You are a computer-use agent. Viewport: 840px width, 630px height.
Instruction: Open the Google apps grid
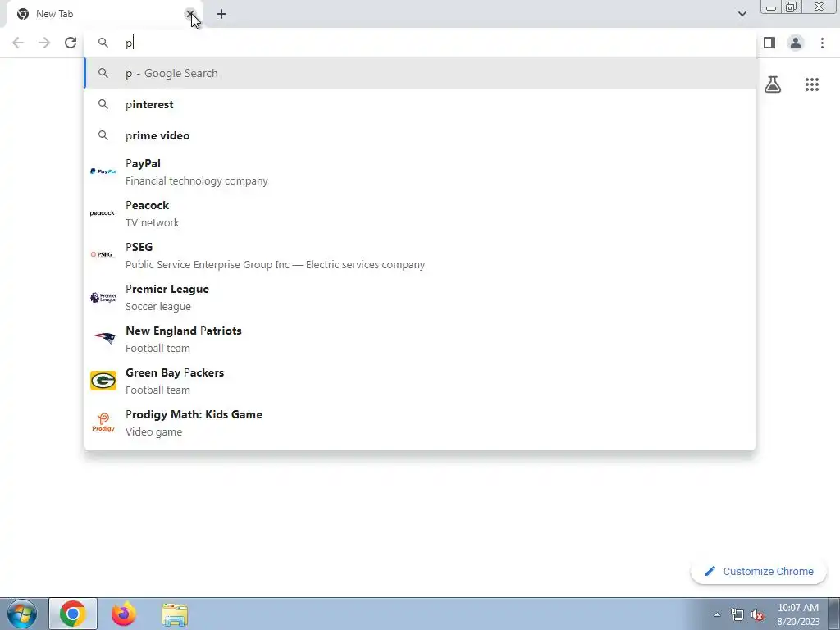click(x=812, y=84)
